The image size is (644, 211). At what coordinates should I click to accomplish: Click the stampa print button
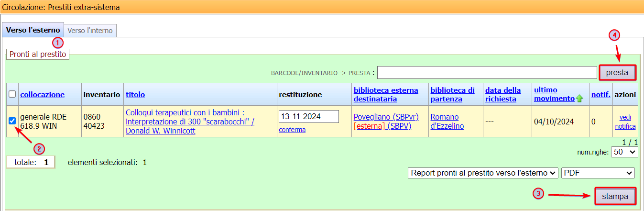click(x=615, y=196)
